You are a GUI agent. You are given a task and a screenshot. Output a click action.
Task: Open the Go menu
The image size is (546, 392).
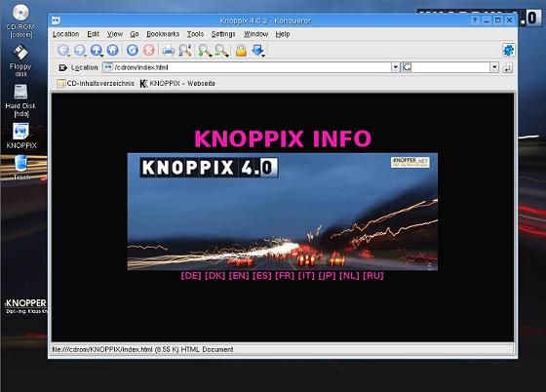[x=135, y=34]
